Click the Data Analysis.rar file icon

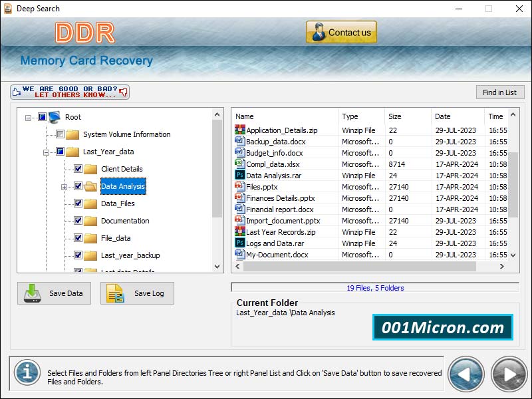point(240,175)
